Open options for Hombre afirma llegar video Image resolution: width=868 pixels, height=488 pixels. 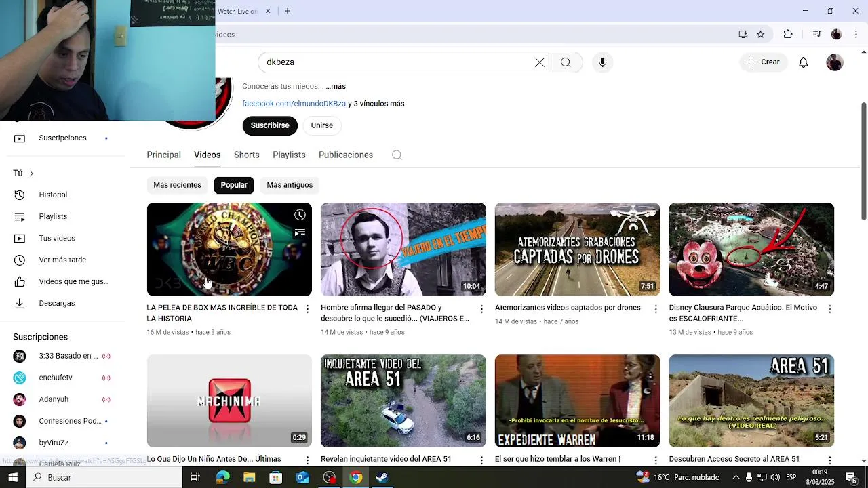[x=481, y=309]
